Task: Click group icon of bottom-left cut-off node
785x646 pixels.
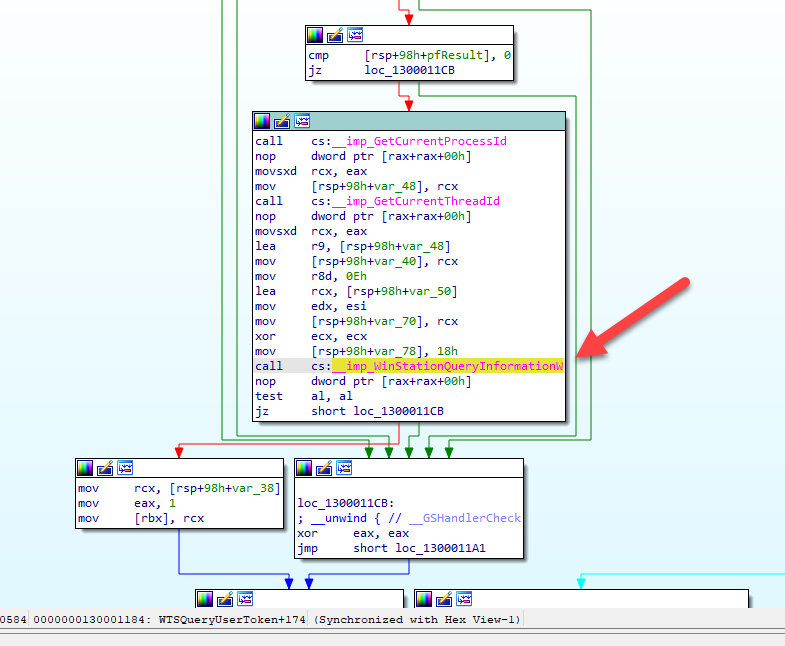Action: (x=245, y=599)
